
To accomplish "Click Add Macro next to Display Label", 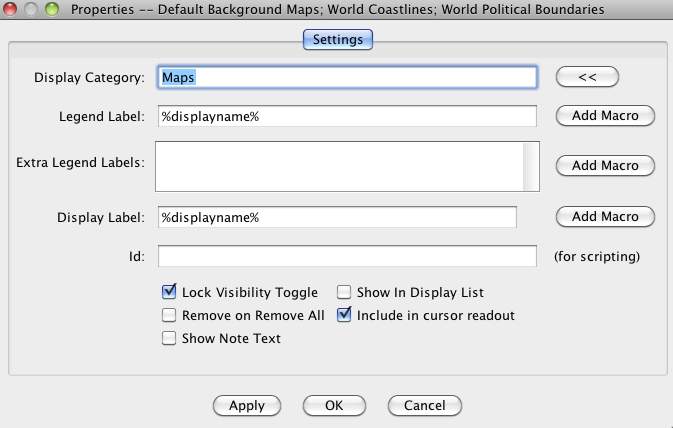I will coord(605,217).
